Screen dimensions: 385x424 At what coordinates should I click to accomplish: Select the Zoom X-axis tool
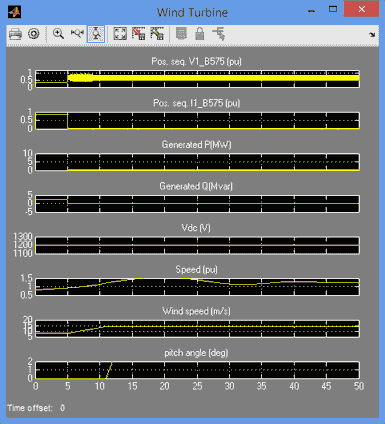77,34
